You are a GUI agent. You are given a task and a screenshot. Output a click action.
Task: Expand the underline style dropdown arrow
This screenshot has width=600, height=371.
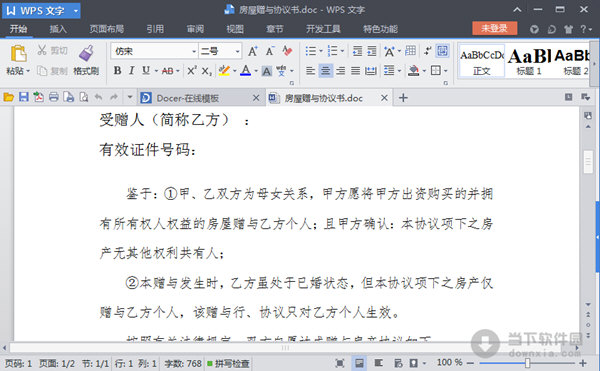click(x=156, y=71)
